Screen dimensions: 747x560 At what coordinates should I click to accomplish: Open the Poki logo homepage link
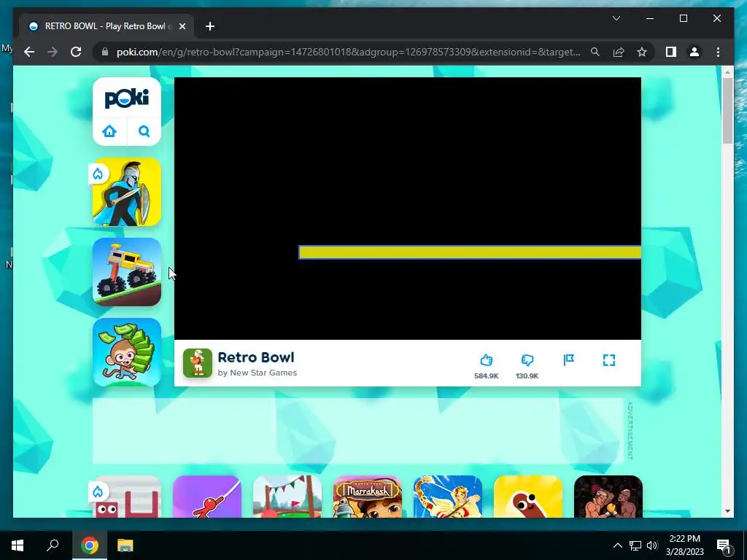coord(127,98)
